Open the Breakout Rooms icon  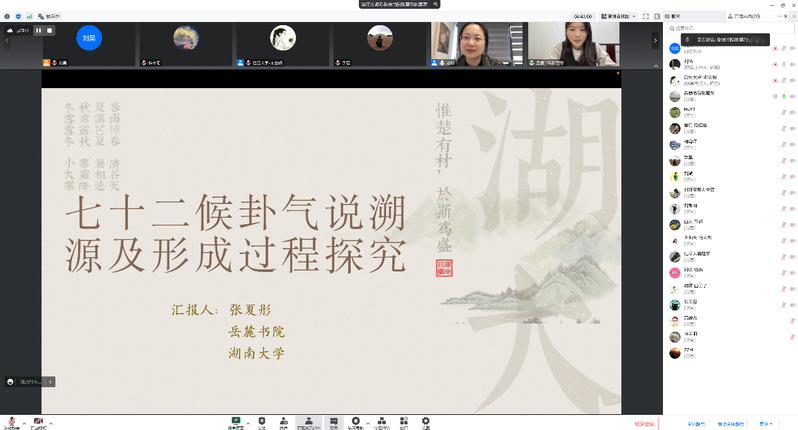pyautogui.click(x=381, y=421)
